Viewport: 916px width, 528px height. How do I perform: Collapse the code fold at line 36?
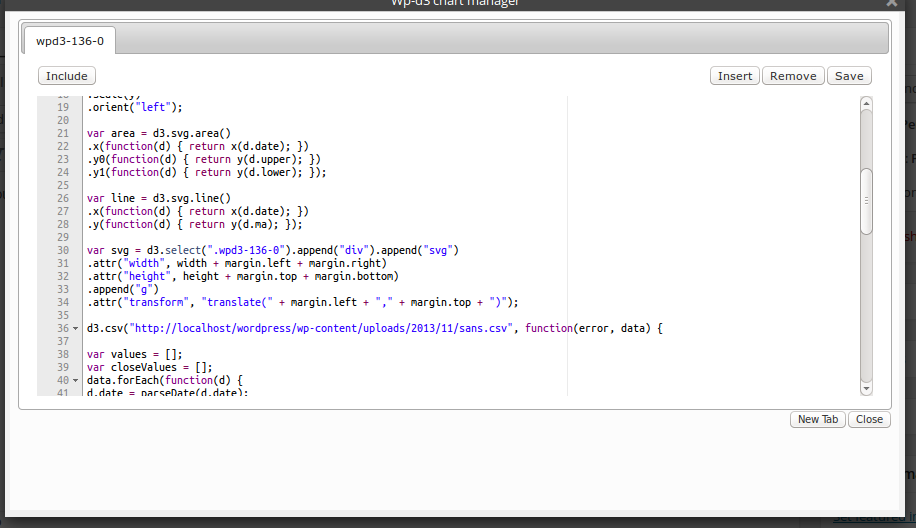tap(77, 329)
